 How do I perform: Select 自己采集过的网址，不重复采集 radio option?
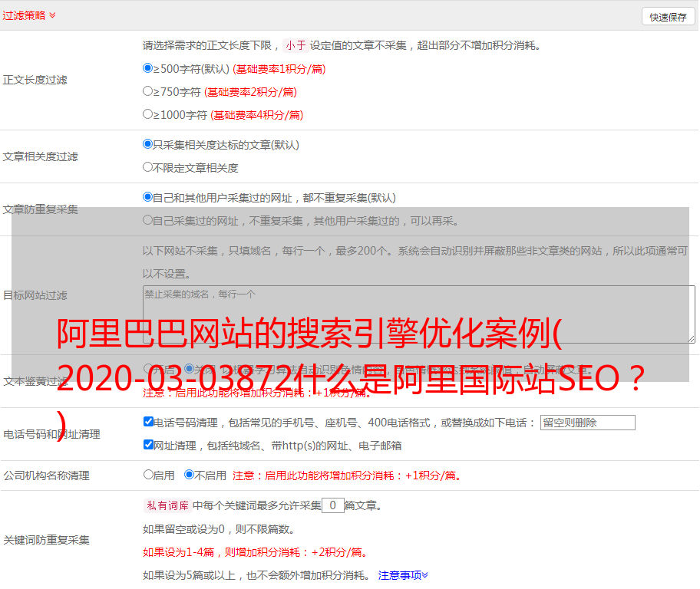pos(147,219)
